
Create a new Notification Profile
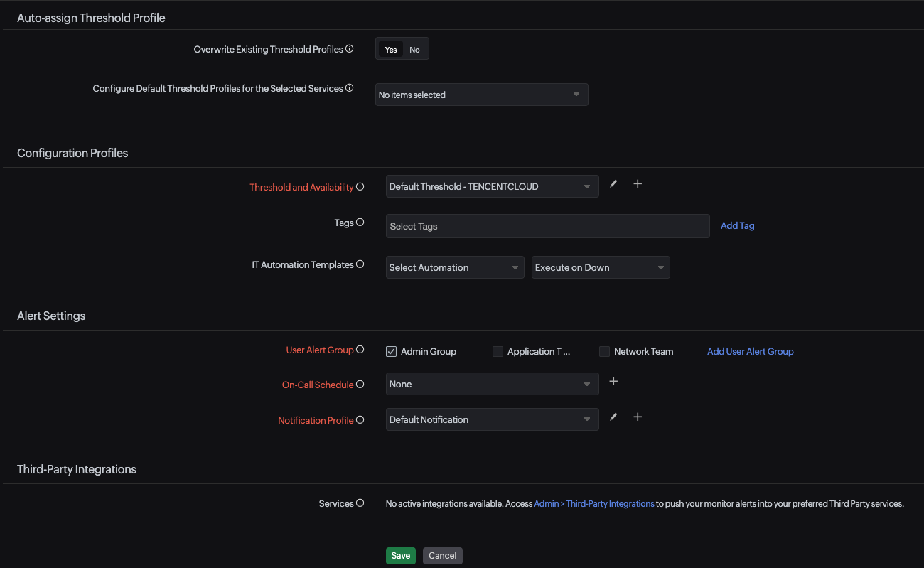[x=637, y=417]
